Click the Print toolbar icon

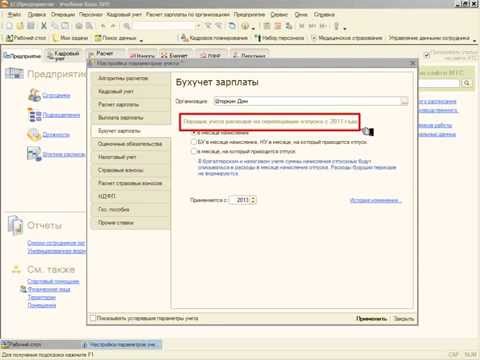click(x=79, y=26)
